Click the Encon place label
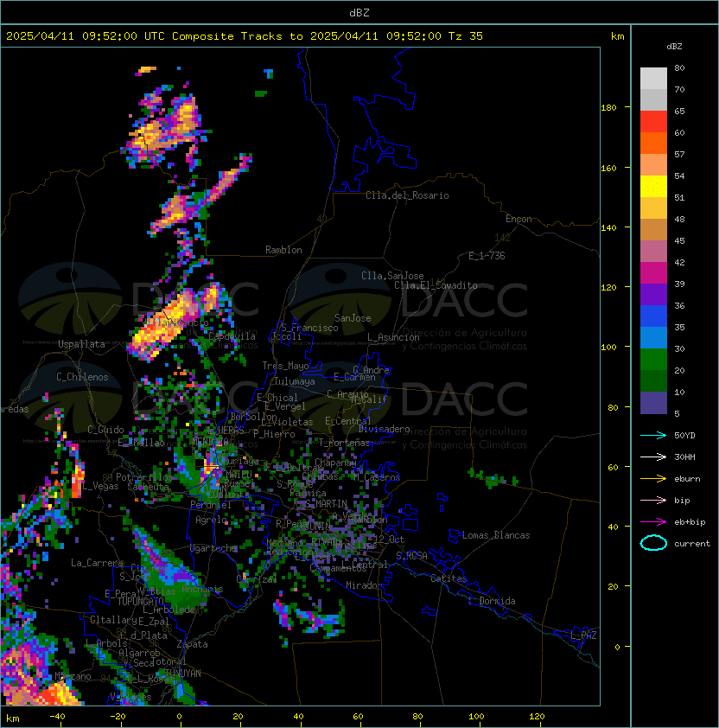Viewport: 719px width, 728px height. pyautogui.click(x=519, y=219)
